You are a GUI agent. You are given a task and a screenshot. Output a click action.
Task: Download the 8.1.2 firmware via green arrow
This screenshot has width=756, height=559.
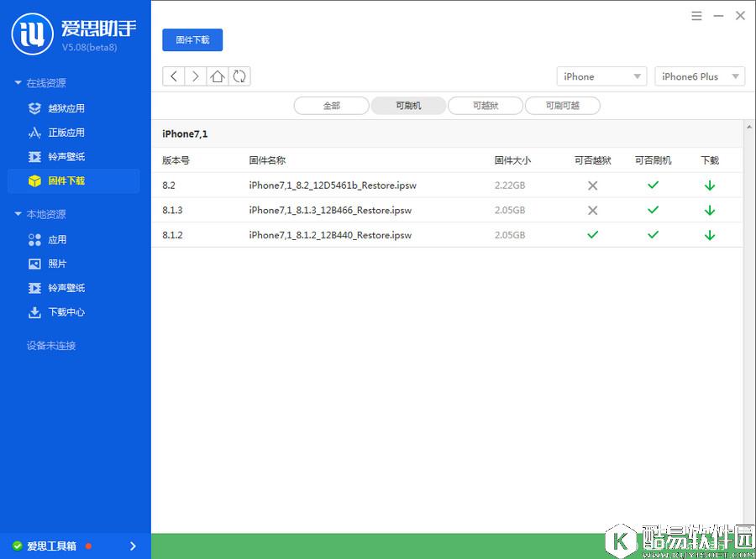click(x=710, y=235)
